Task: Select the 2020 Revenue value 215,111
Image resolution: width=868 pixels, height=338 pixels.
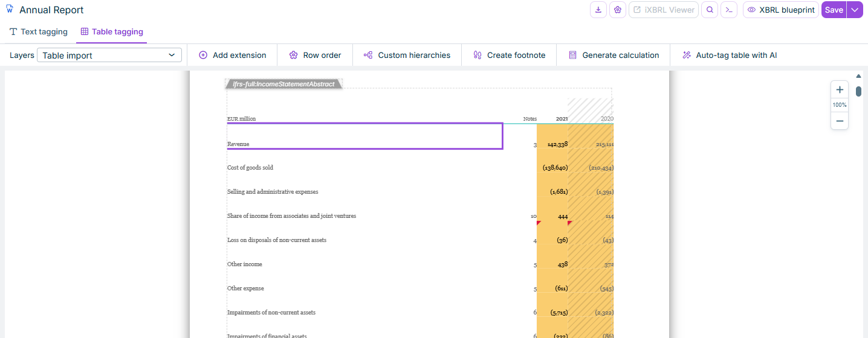Action: (604, 144)
